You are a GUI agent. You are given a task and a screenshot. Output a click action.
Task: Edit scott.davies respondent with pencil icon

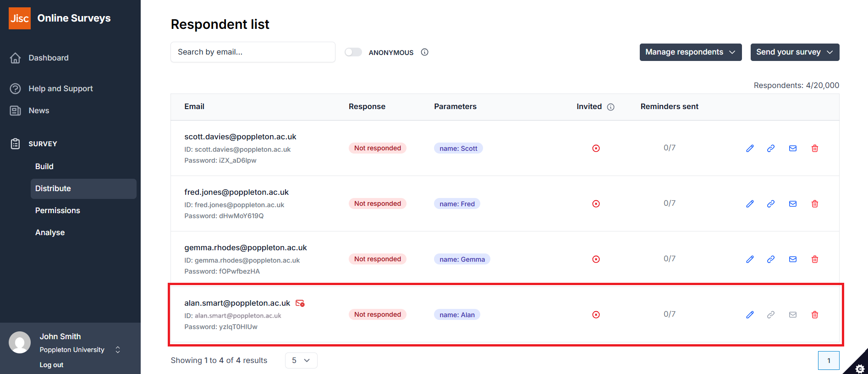point(750,148)
